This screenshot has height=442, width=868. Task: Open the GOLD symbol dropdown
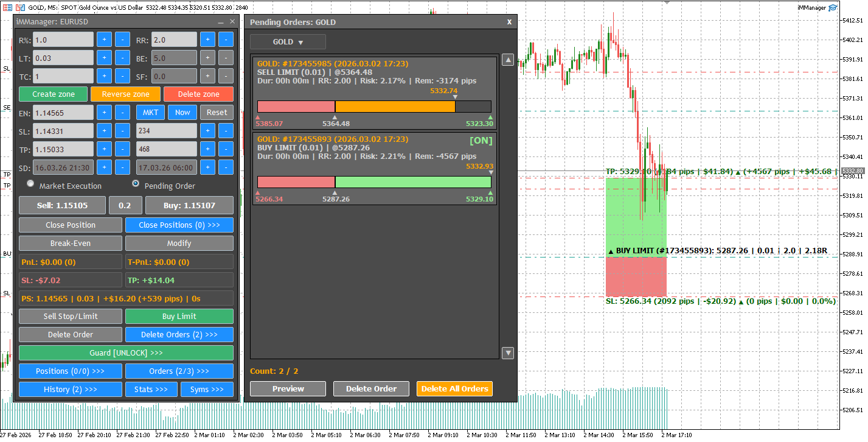click(x=288, y=41)
